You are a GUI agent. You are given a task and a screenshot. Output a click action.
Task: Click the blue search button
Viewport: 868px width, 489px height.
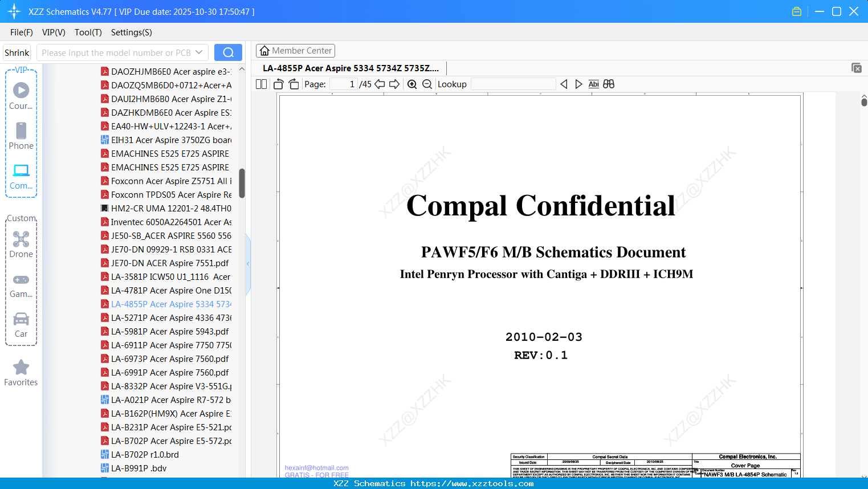click(228, 52)
